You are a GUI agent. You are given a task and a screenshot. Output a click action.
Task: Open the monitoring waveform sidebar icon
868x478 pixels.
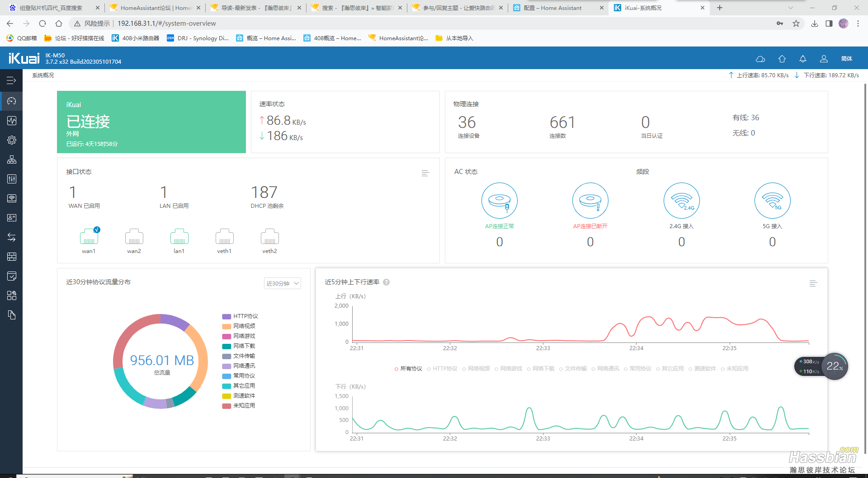[11, 121]
